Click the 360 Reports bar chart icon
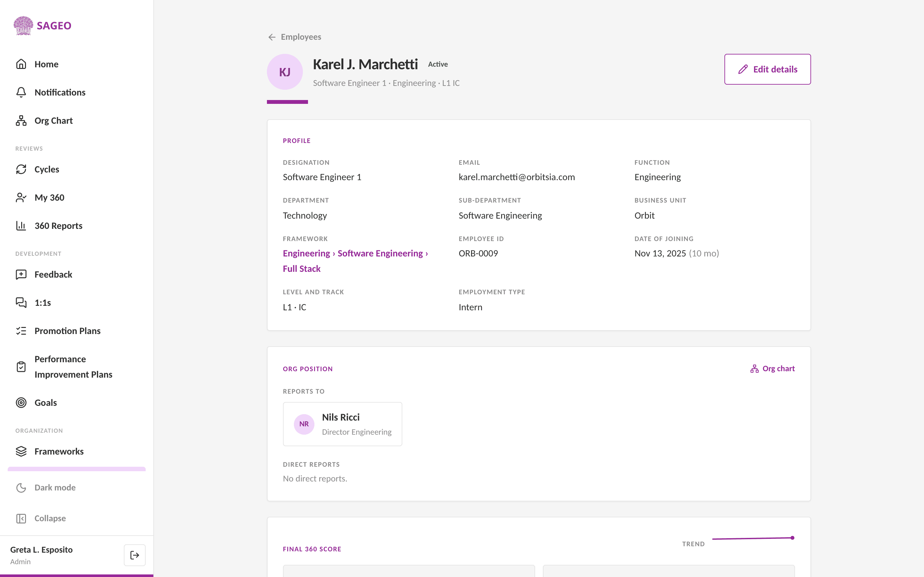 coord(21,226)
